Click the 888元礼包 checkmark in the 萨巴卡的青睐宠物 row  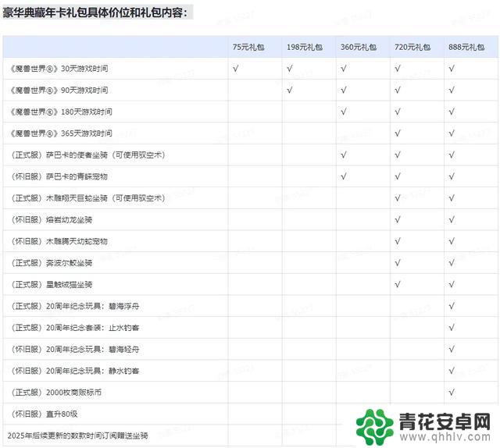(452, 176)
